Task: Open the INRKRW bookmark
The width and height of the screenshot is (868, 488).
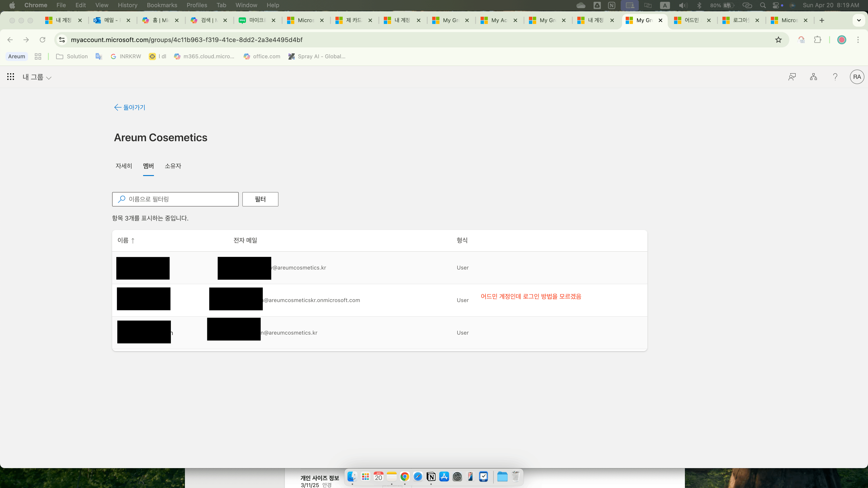Action: pos(126,56)
